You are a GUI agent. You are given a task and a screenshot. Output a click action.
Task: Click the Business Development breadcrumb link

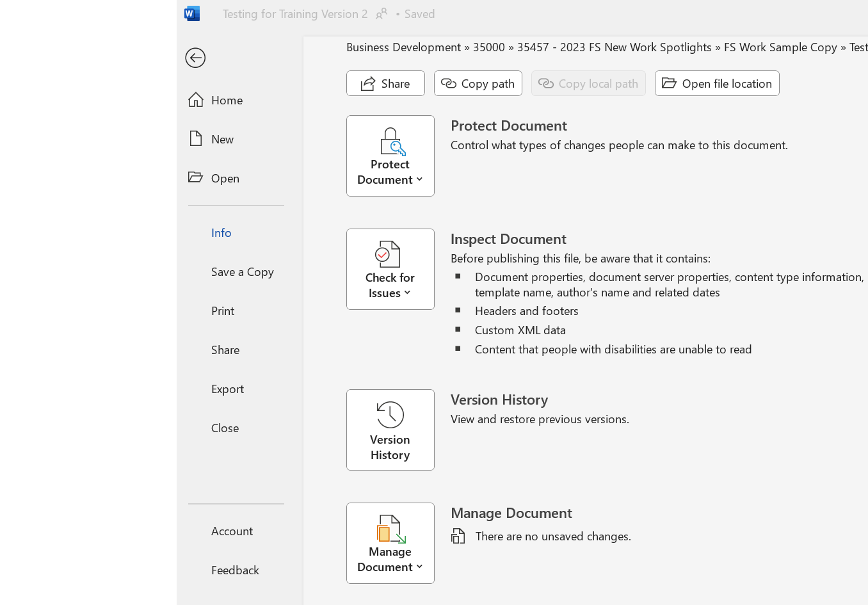[x=403, y=47]
